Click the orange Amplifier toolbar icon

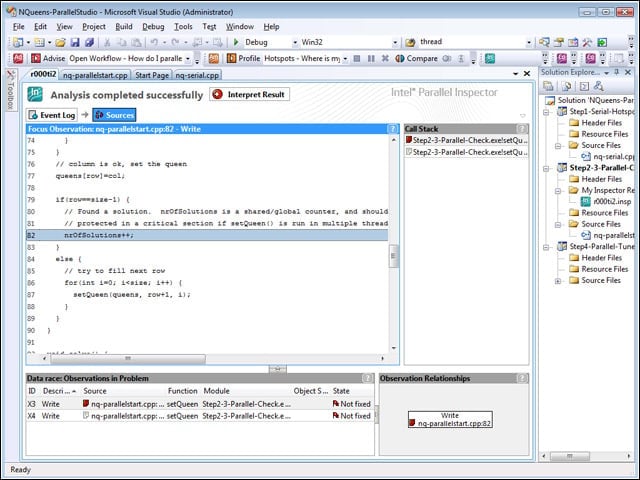pyautogui.click(x=213, y=58)
